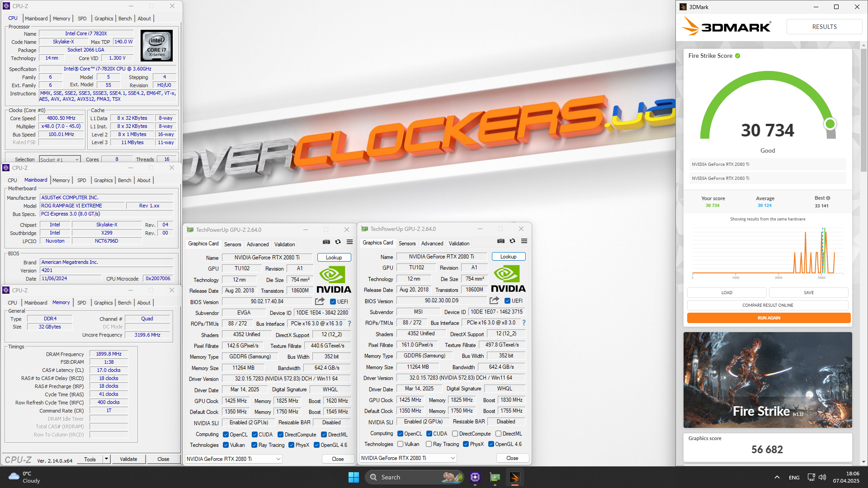Open volume control in system tray

point(822,477)
